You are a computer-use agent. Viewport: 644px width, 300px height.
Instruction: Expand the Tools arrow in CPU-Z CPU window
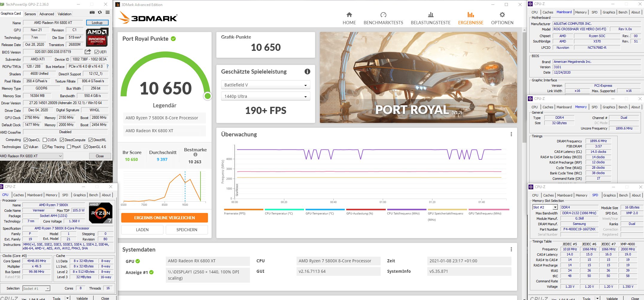pyautogui.click(x=67, y=298)
